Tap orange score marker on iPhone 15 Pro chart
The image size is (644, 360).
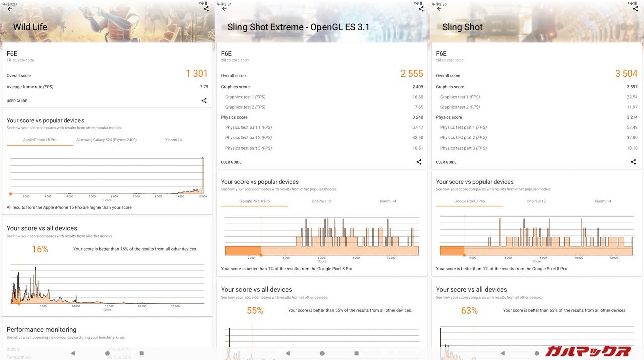click(x=11, y=194)
